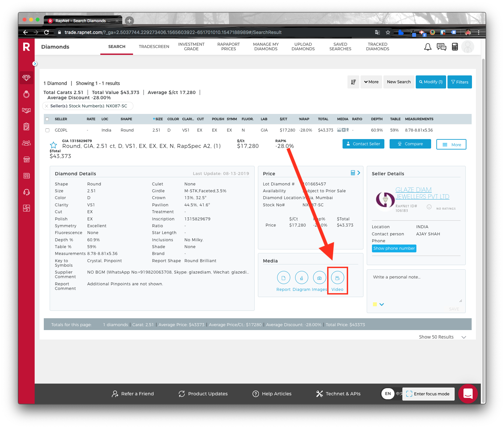Remove the Stock Number NX087-SC filter chip
The width and height of the screenshot is (504, 428).
(x=47, y=106)
